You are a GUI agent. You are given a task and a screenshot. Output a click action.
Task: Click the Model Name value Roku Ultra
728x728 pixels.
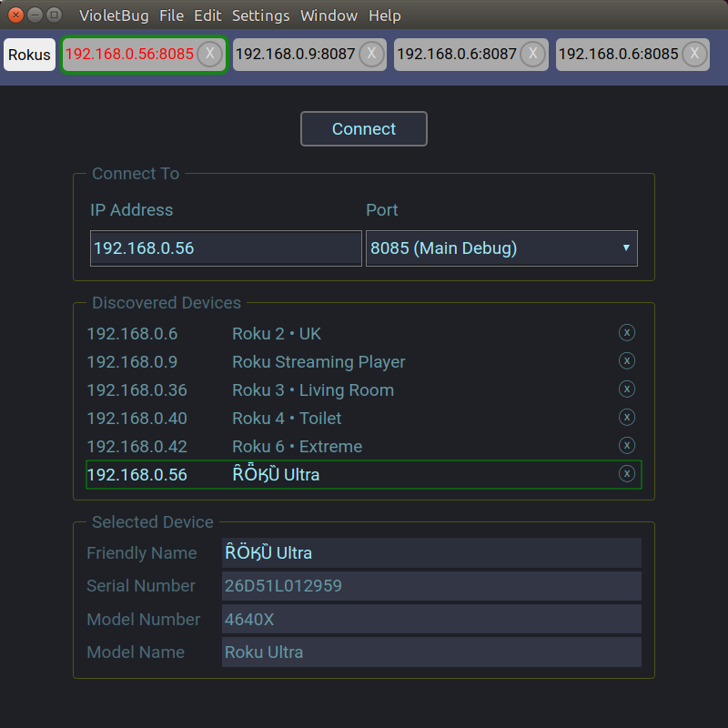click(431, 652)
